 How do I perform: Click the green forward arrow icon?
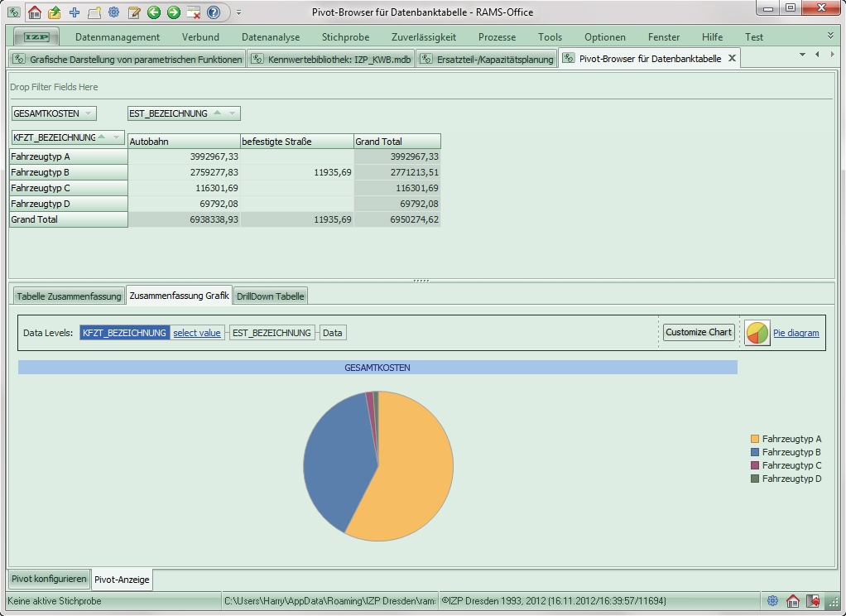[x=173, y=12]
